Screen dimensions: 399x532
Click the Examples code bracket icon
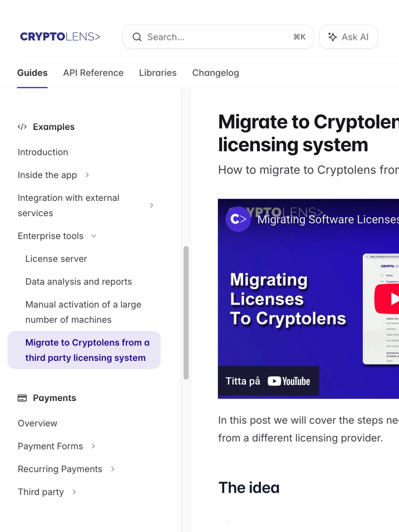pos(22,127)
